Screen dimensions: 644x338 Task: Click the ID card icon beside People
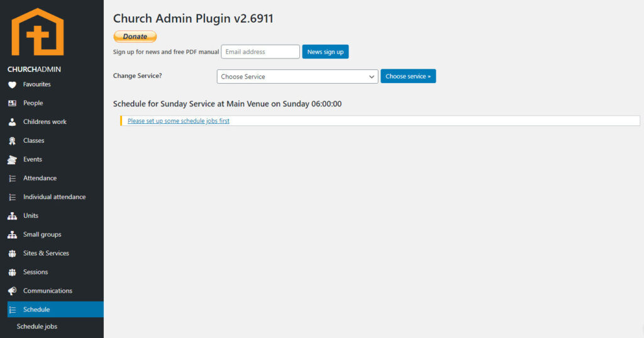point(12,103)
